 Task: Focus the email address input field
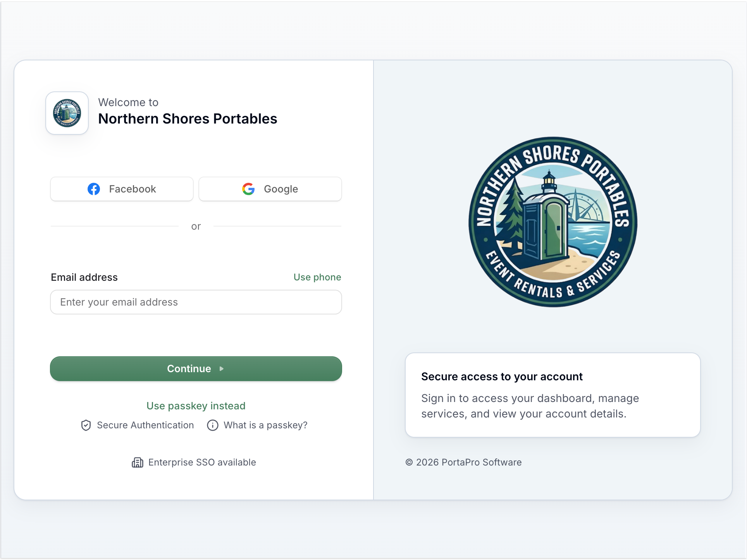[x=196, y=302]
